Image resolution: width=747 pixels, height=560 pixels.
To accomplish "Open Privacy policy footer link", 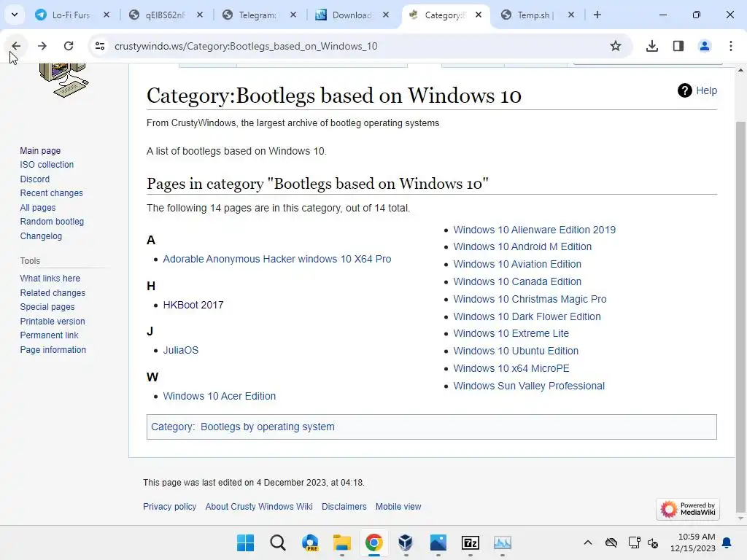I will pos(169,507).
